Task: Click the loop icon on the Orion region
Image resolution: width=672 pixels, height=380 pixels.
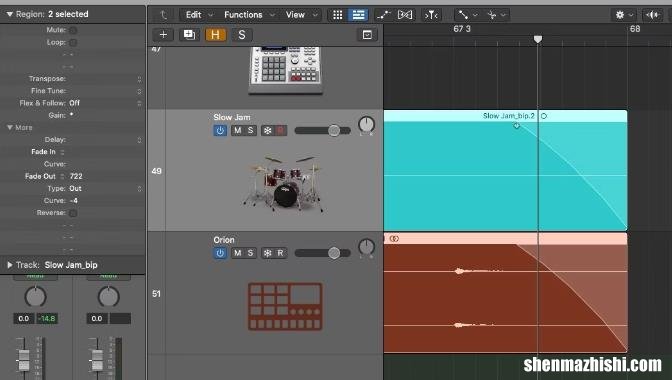Action: [394, 239]
